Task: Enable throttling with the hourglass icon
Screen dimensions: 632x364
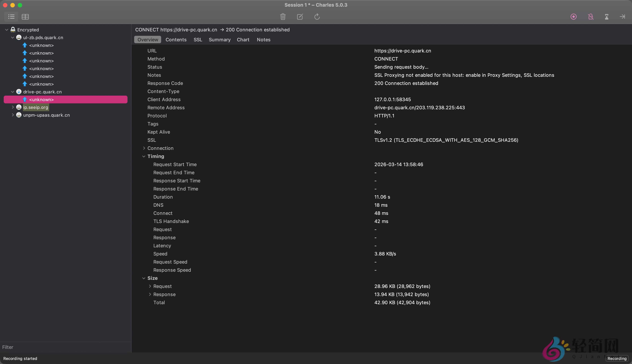Action: point(606,16)
